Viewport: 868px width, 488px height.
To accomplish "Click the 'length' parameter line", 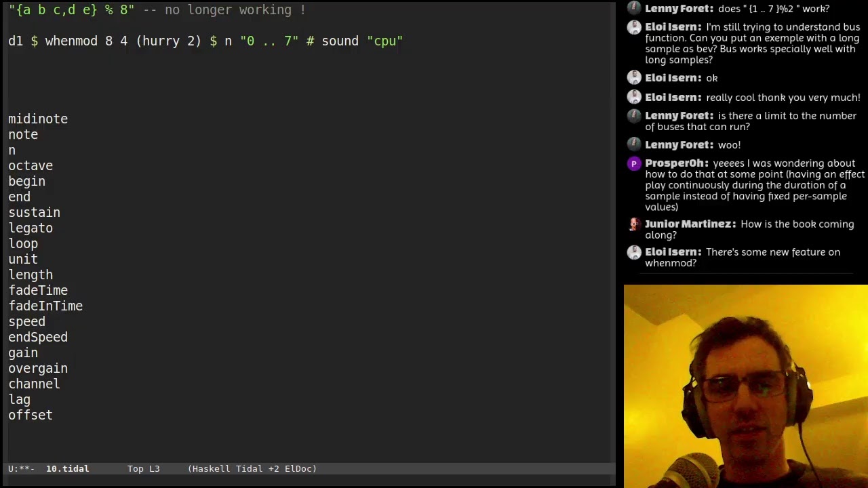I will click(x=31, y=275).
